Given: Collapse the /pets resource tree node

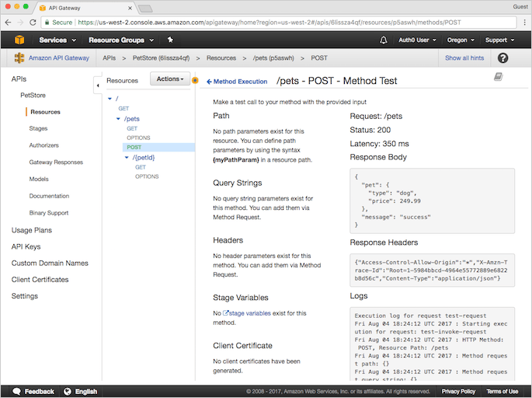Looking at the screenshot, I should click(118, 119).
